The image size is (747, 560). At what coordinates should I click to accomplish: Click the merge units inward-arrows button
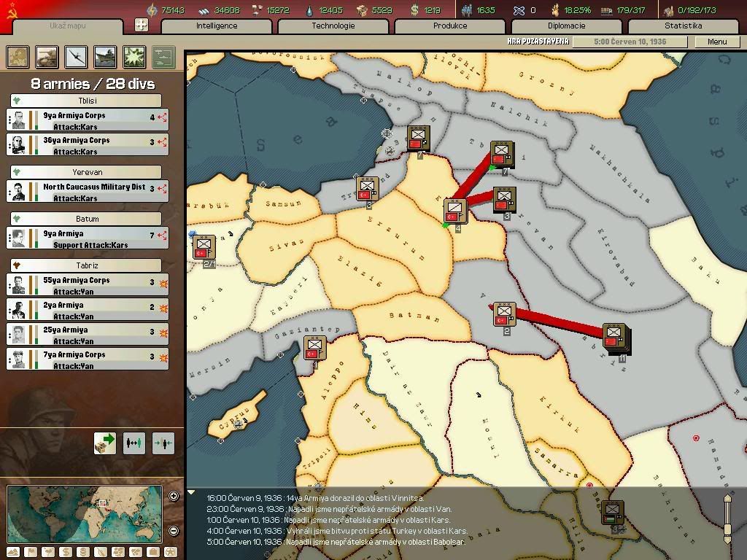tap(163, 443)
